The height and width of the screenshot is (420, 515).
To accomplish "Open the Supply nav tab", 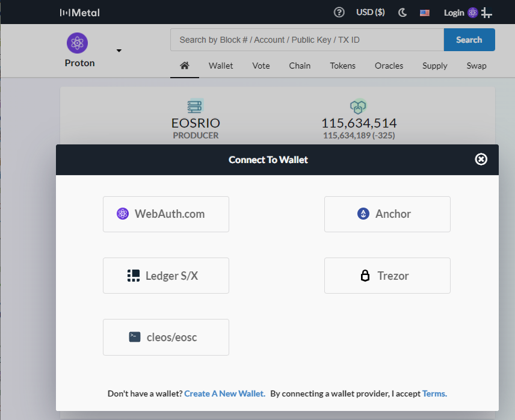I will [435, 66].
